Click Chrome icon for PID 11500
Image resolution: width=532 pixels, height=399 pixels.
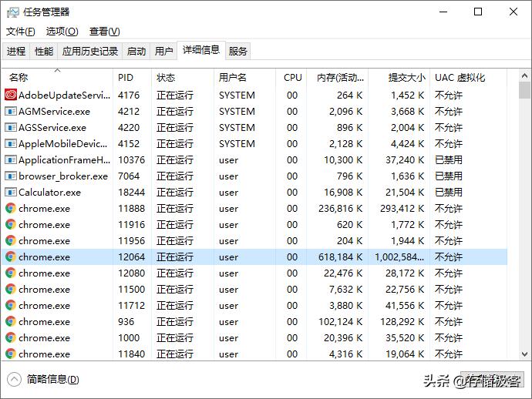(x=11, y=289)
